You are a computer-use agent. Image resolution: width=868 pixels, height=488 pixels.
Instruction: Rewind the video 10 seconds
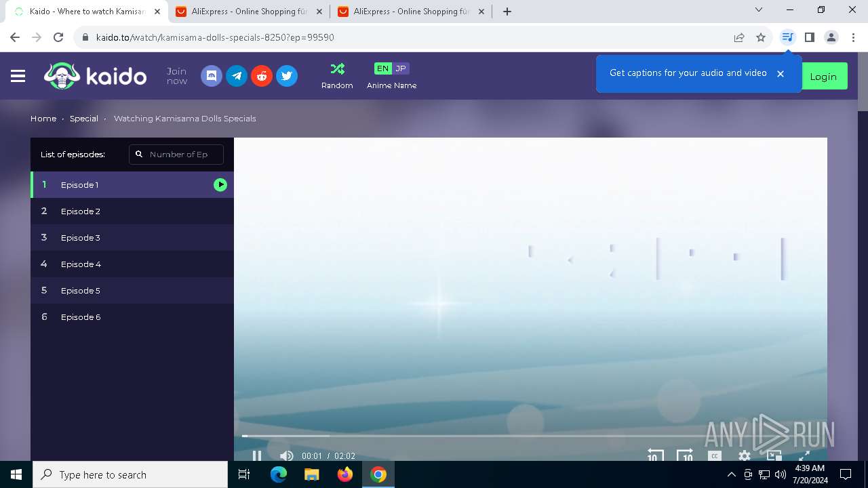click(655, 455)
